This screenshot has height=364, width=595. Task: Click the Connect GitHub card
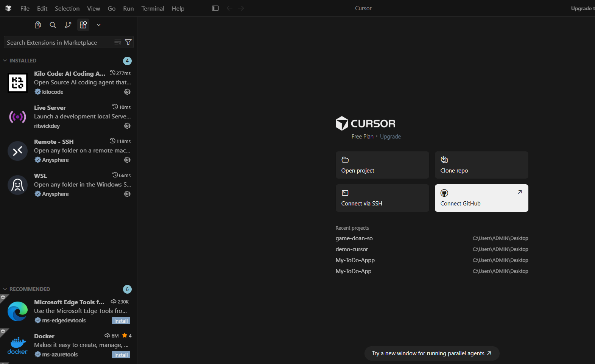[x=481, y=198]
